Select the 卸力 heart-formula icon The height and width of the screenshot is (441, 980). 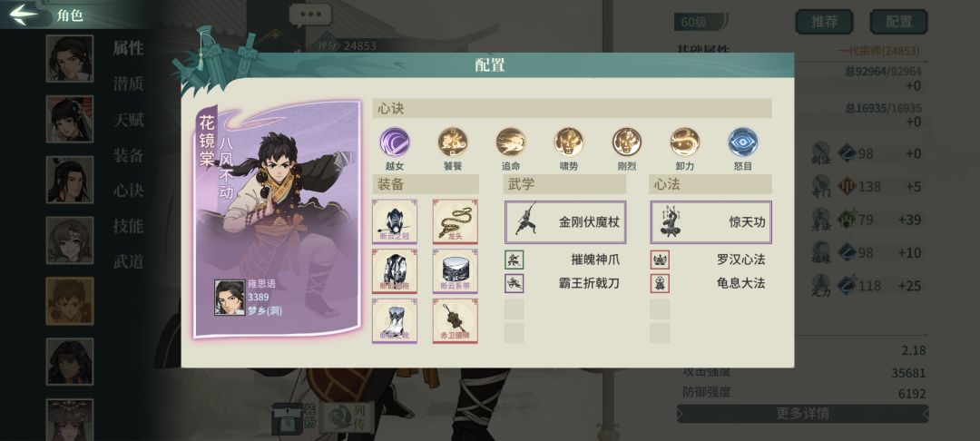[x=685, y=142]
